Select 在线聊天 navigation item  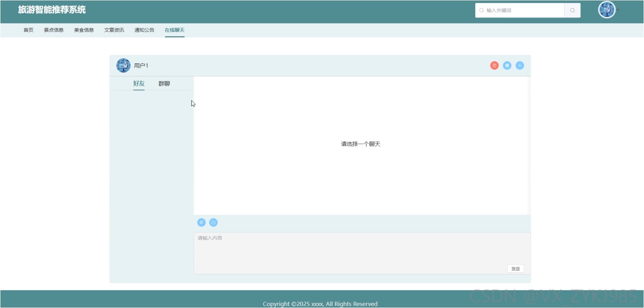coord(175,30)
